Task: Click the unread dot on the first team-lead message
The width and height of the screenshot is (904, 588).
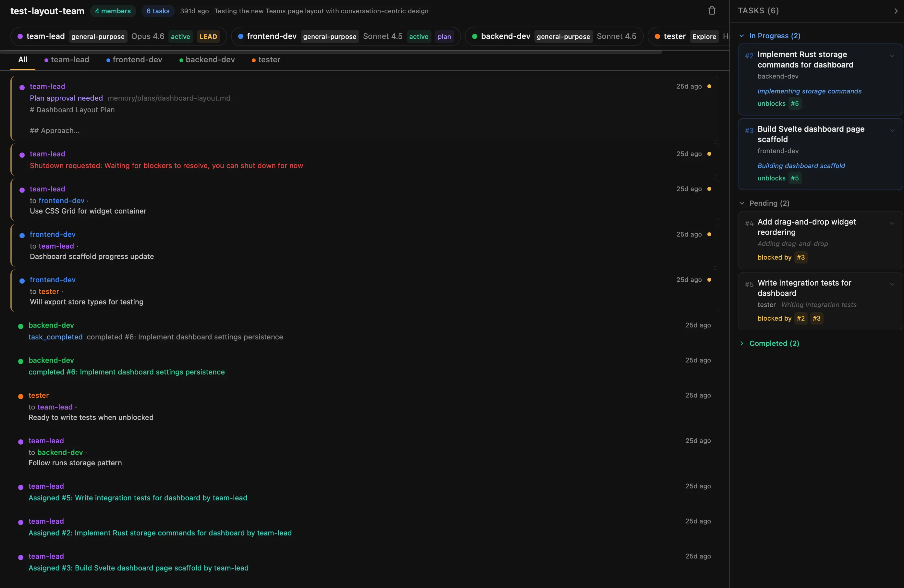Action: 710,86
